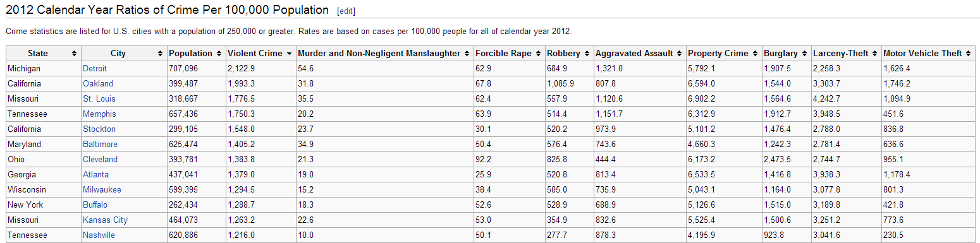Screen dimensions: 980x243
Task: Open the edit link beside section heading
Action: click(346, 11)
